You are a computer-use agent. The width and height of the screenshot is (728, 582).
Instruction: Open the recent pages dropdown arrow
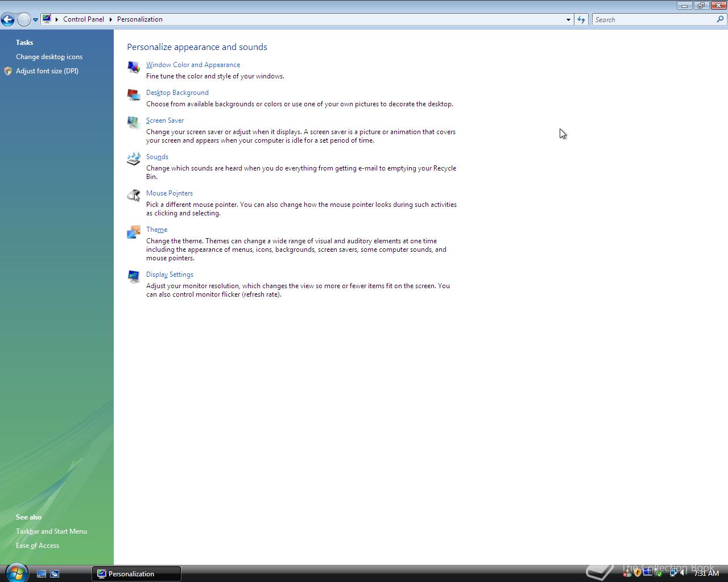click(35, 20)
